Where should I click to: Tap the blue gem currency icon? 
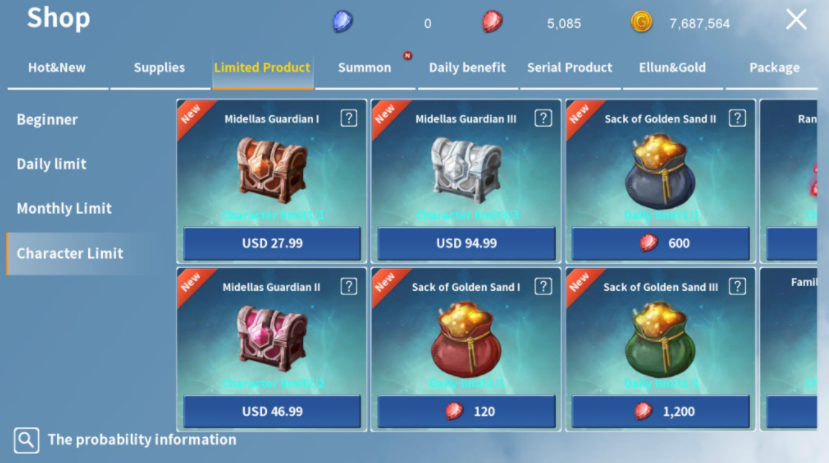343,22
